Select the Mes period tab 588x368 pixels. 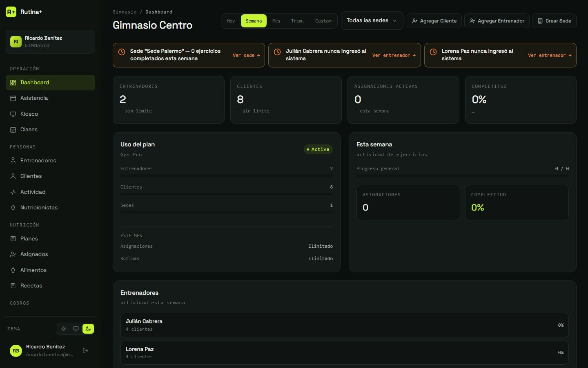coord(276,21)
